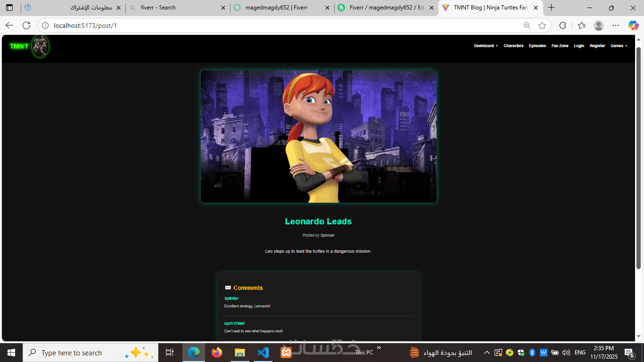Expand the taskbar toolbar overflow chevron
This screenshot has height=362, width=644.
click(x=379, y=348)
